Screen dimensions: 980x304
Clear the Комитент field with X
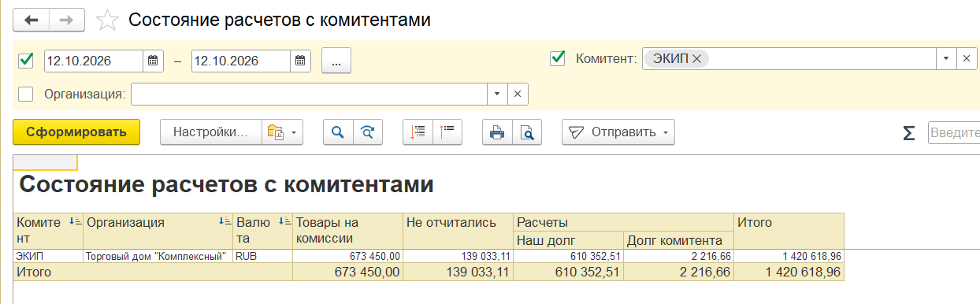967,58
